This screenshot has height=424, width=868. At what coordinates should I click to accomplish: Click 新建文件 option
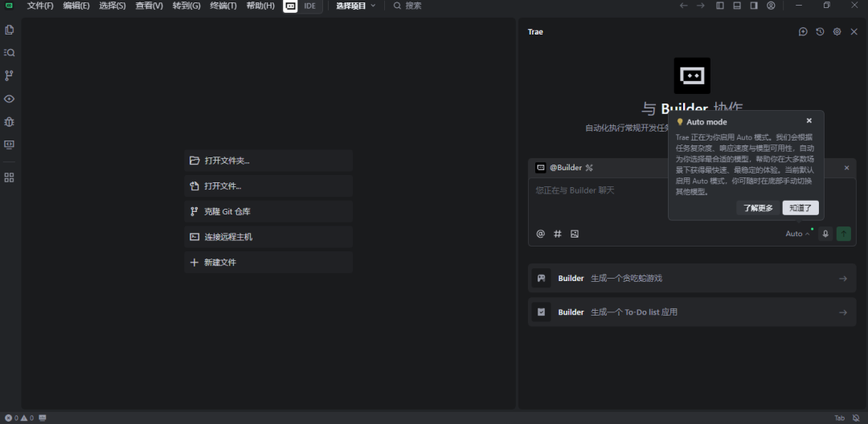click(x=268, y=262)
